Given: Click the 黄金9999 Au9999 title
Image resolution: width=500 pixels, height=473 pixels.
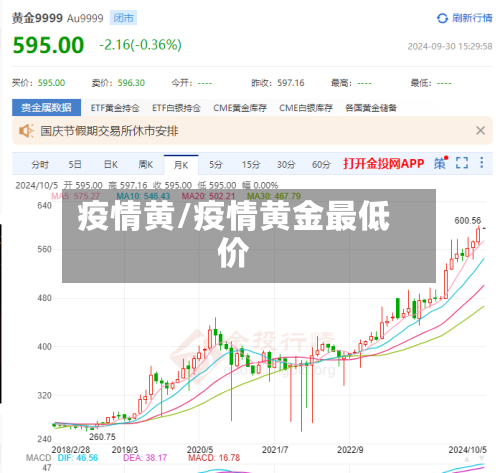Looking at the screenshot, I should click(x=58, y=18).
